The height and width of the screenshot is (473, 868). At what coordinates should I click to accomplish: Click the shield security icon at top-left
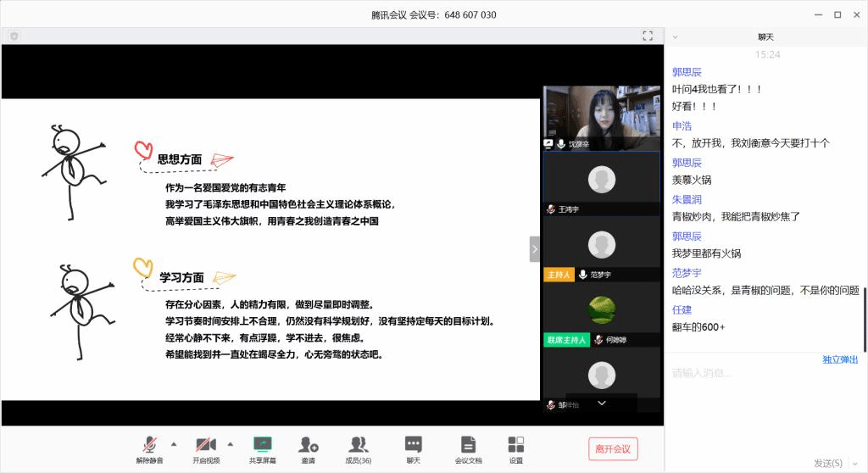tap(14, 36)
